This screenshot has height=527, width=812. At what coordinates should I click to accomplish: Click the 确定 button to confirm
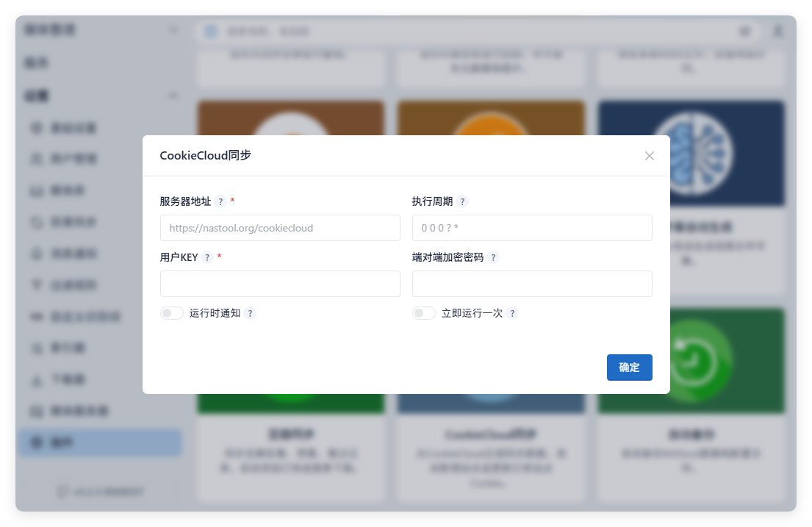pyautogui.click(x=629, y=368)
